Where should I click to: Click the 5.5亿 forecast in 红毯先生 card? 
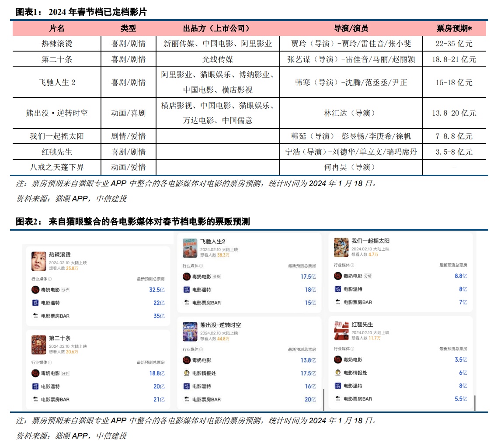[x=461, y=399]
